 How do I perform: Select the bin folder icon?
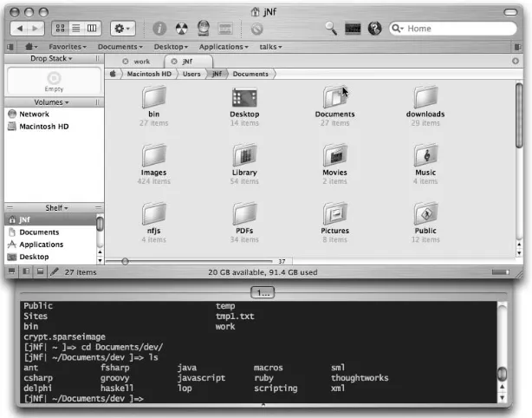153,97
